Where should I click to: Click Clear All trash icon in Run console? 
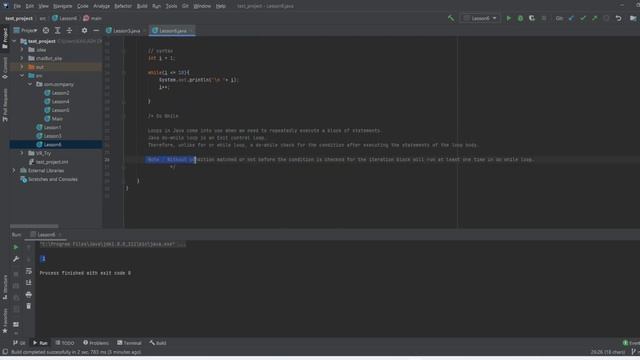(29, 306)
